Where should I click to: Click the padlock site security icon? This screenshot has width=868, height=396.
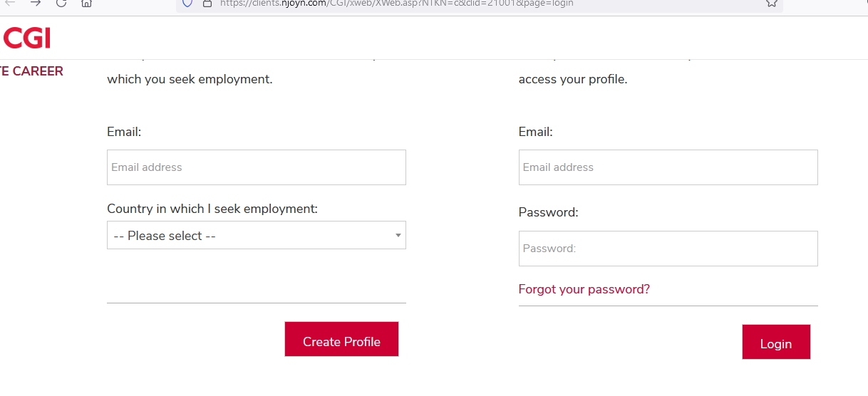tap(207, 3)
